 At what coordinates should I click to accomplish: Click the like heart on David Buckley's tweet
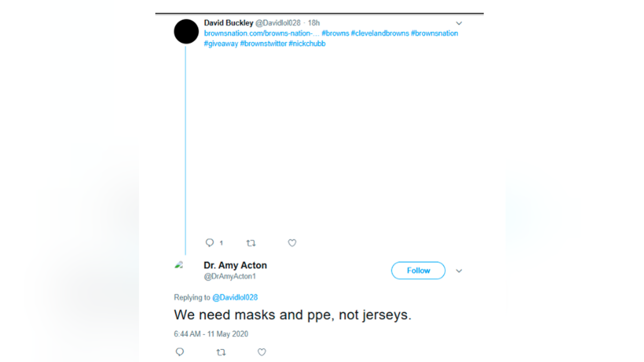pos(291,243)
